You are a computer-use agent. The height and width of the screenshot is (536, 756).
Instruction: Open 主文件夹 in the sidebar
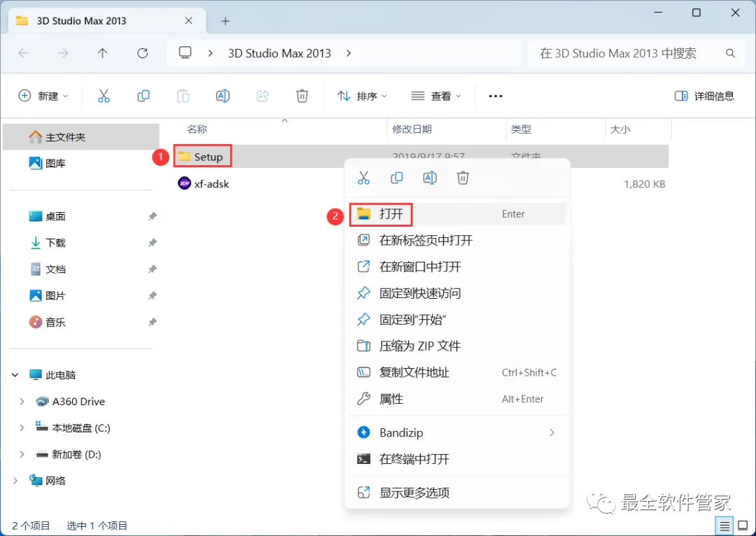click(81, 137)
